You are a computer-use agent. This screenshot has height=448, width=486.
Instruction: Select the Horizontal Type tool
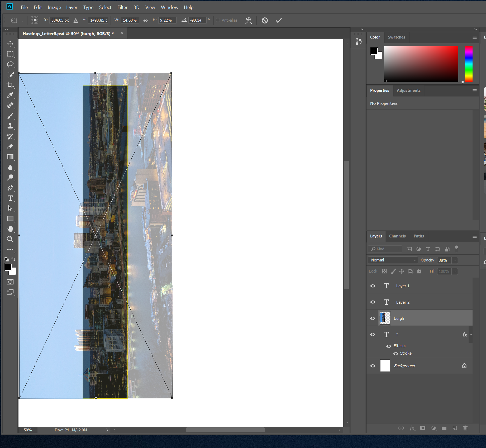coord(10,198)
